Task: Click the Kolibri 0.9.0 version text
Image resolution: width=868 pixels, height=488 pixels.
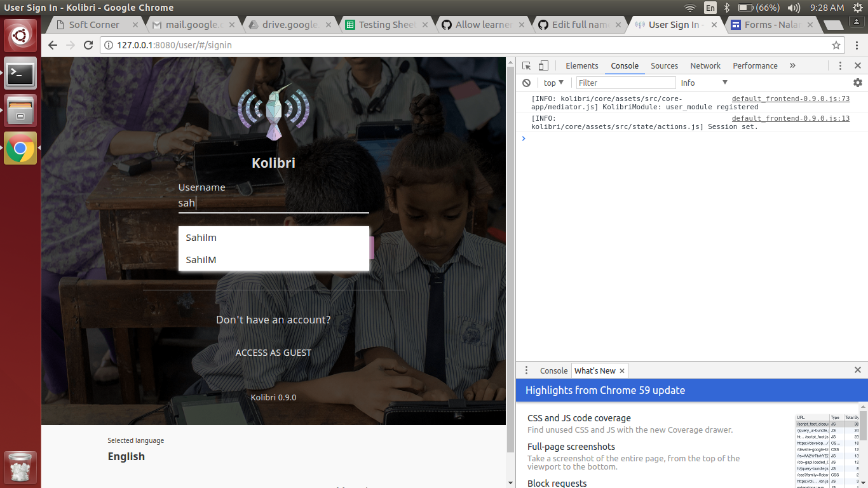Action: coord(273,397)
